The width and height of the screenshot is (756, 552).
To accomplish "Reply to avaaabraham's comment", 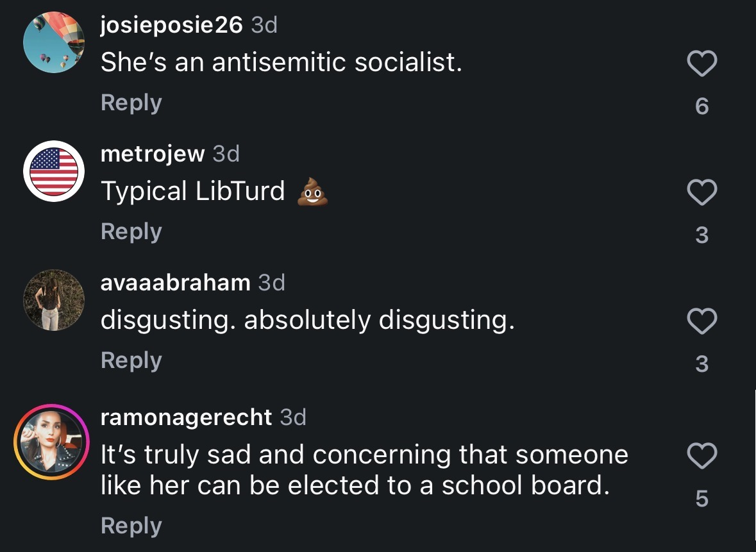I will [x=131, y=360].
